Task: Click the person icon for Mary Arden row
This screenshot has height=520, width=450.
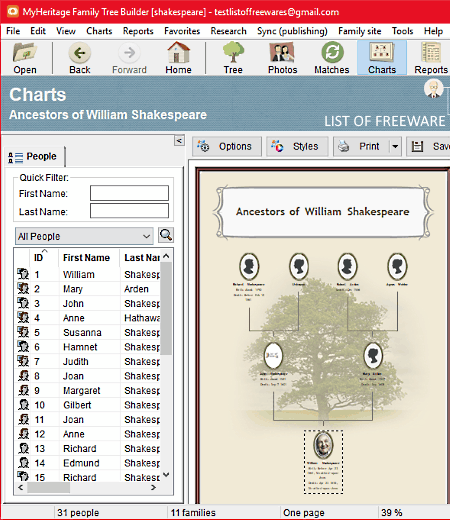Action: (x=23, y=289)
